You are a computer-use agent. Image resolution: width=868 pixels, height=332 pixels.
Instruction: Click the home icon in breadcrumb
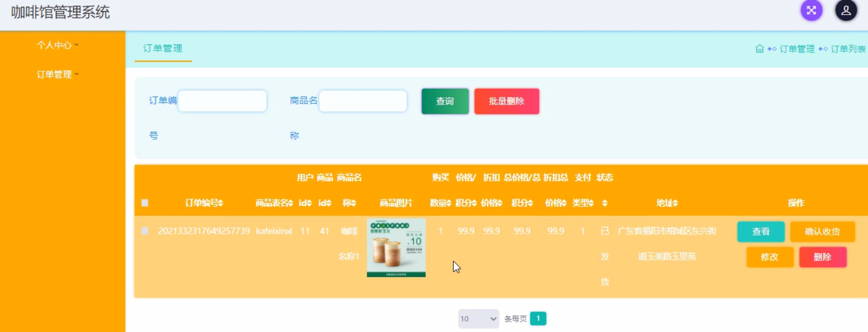tap(759, 49)
